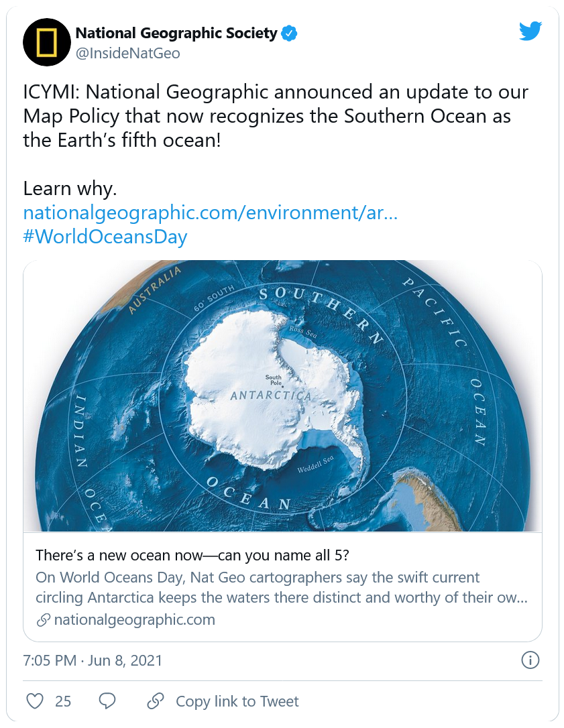Like the tweet with the heart icon
The width and height of the screenshot is (564, 728).
pos(35,701)
